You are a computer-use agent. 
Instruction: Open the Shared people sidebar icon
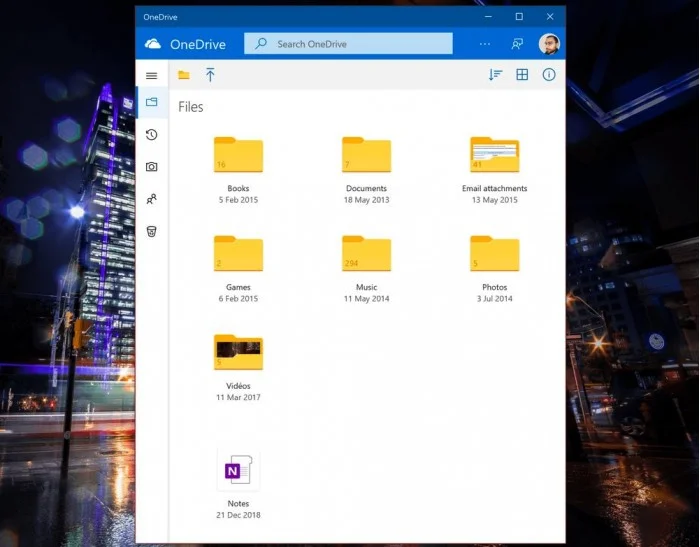pyautogui.click(x=152, y=199)
